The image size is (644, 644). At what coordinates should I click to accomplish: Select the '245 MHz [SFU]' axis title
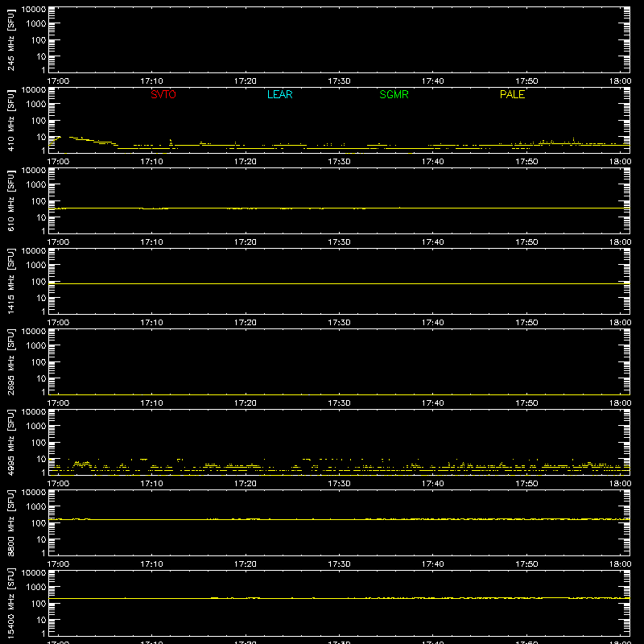click(10, 39)
